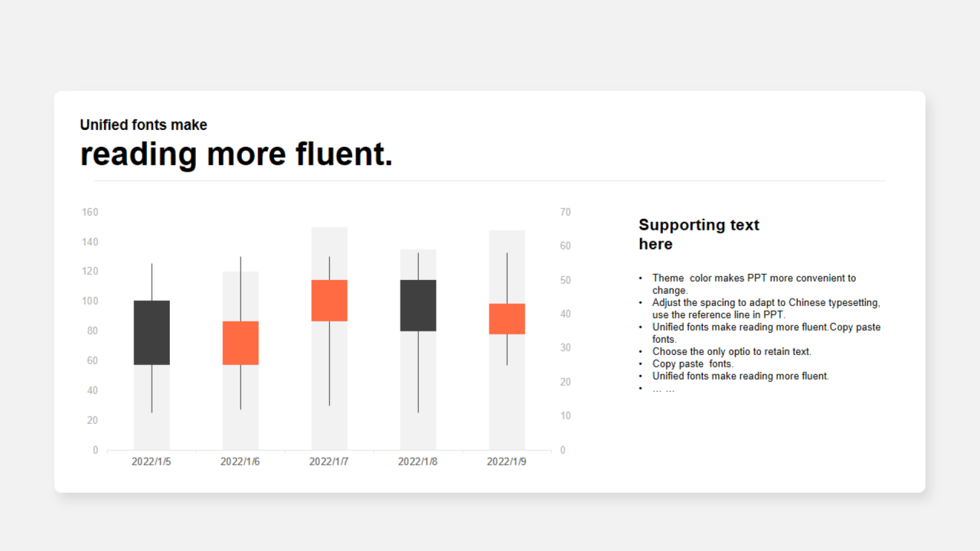Select the dark candlestick body for 2022/1/8

tap(418, 305)
